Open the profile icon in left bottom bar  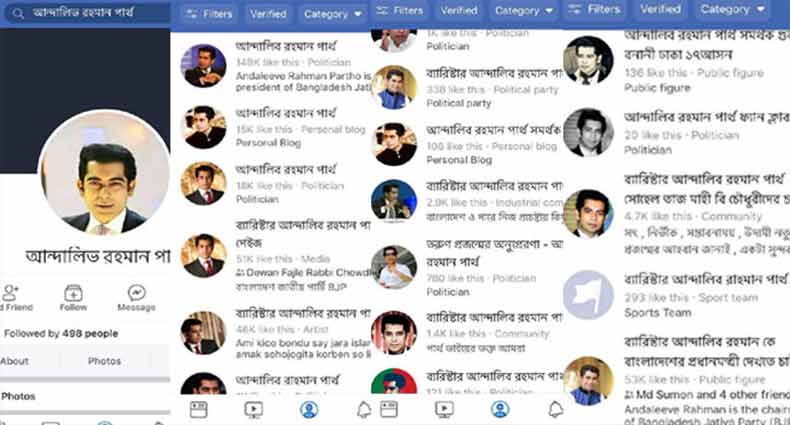tap(309, 409)
